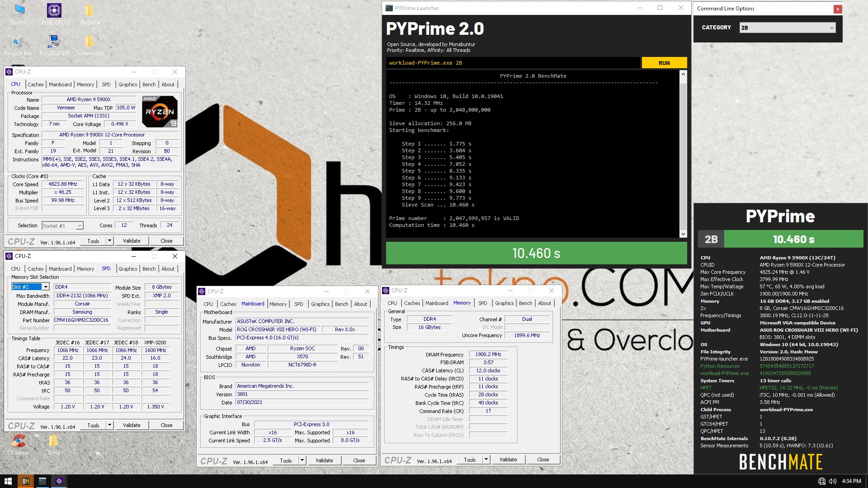Click Tools button in Memory window
Viewport: 868px width, 488px height.
[470, 460]
